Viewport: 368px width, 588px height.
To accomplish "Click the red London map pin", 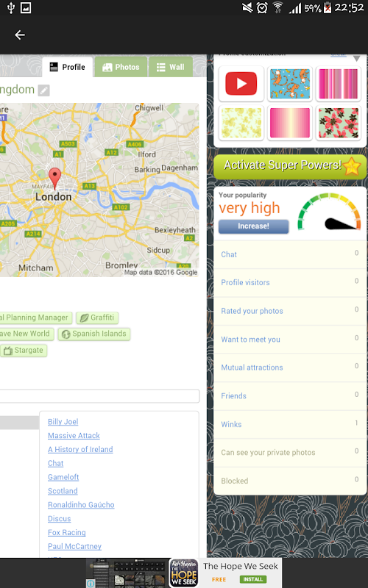I will coord(54,179).
